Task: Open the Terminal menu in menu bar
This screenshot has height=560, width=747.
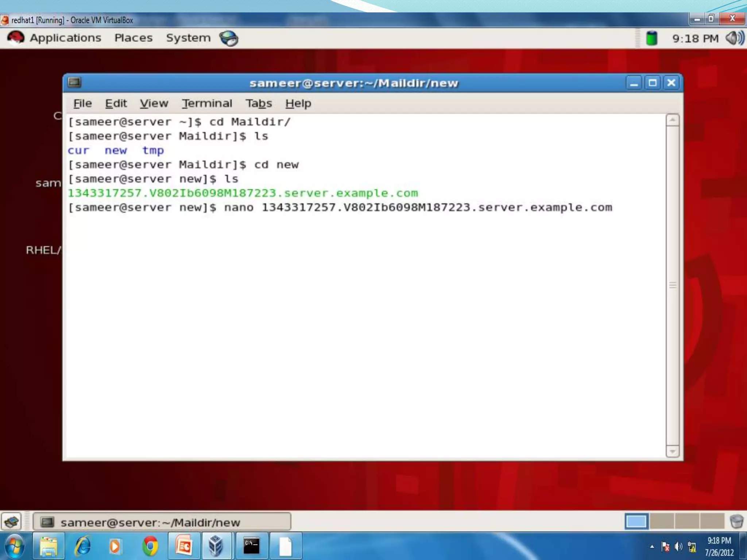Action: tap(207, 104)
